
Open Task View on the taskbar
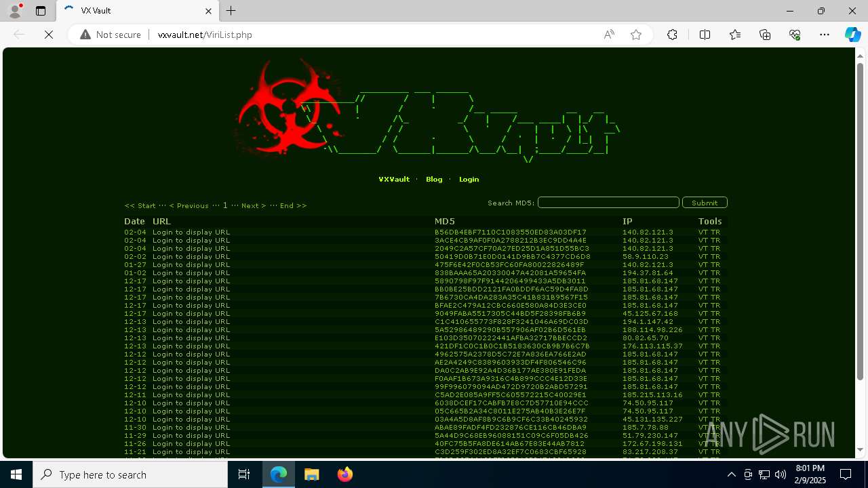point(244,474)
